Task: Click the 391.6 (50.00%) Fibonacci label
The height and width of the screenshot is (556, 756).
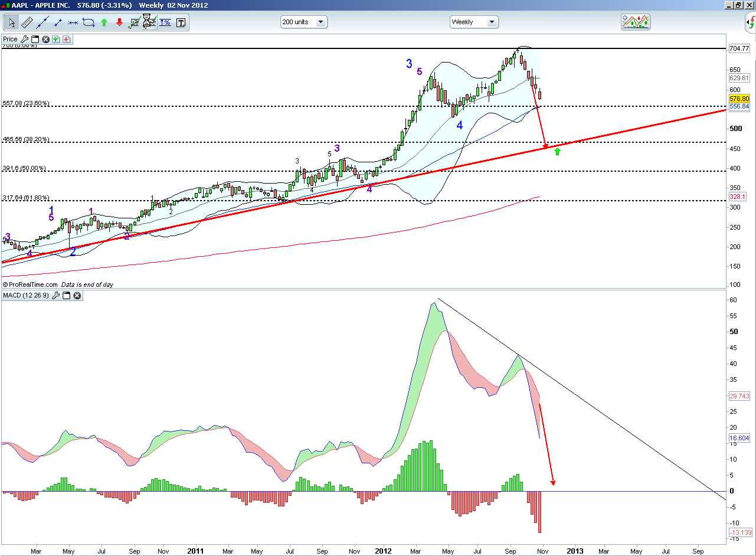Action: tap(24, 168)
